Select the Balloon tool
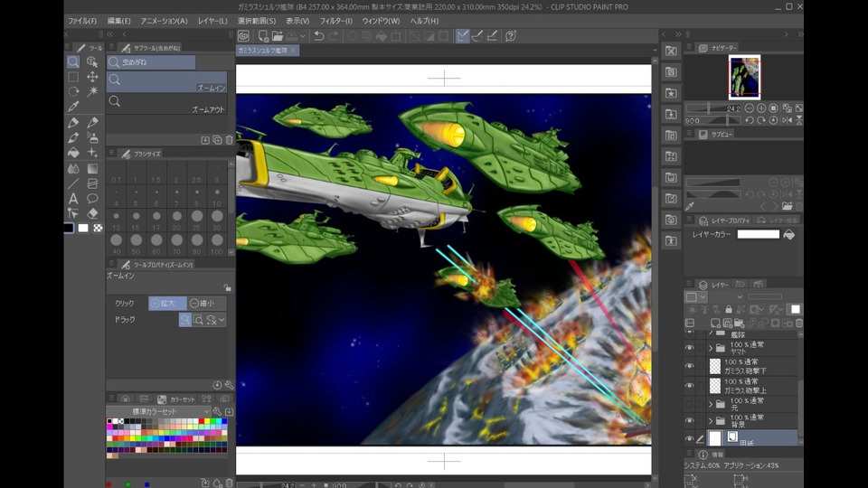868x488 pixels. pyautogui.click(x=92, y=198)
